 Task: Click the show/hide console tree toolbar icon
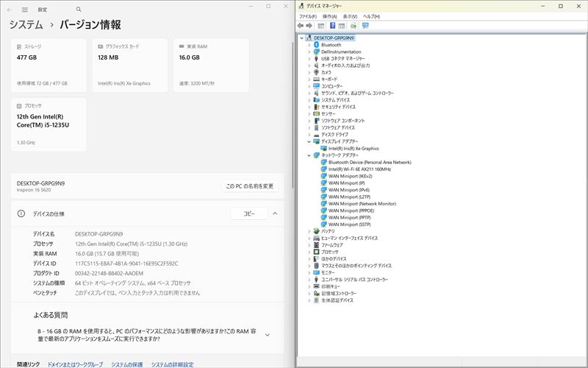coord(320,26)
